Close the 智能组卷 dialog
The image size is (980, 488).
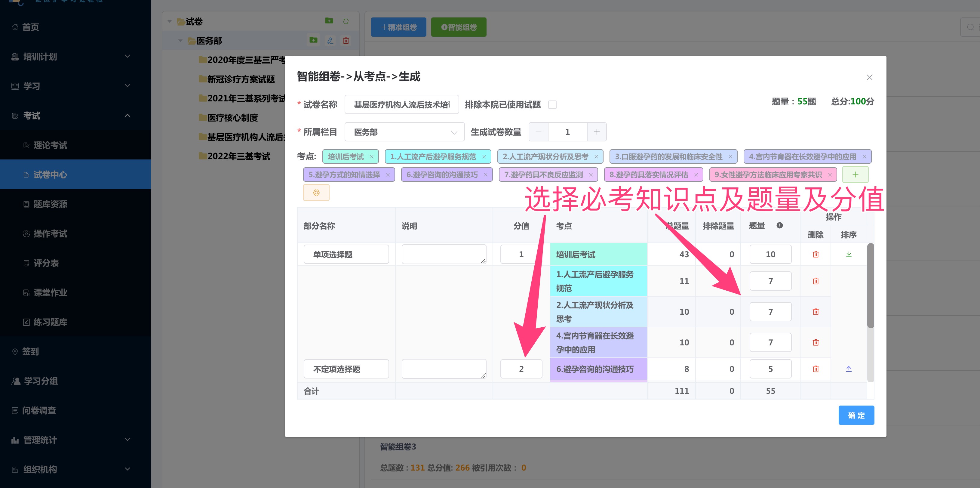tap(869, 77)
